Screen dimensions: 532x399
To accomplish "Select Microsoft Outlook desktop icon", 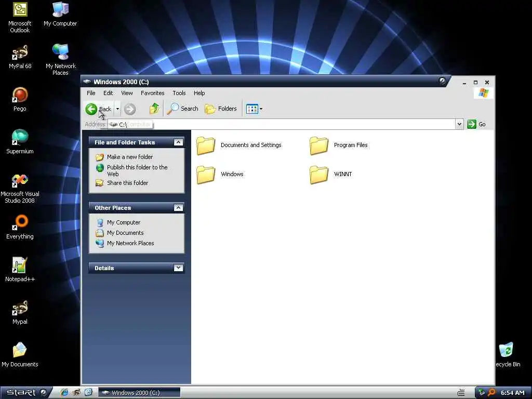I will (x=20, y=18).
